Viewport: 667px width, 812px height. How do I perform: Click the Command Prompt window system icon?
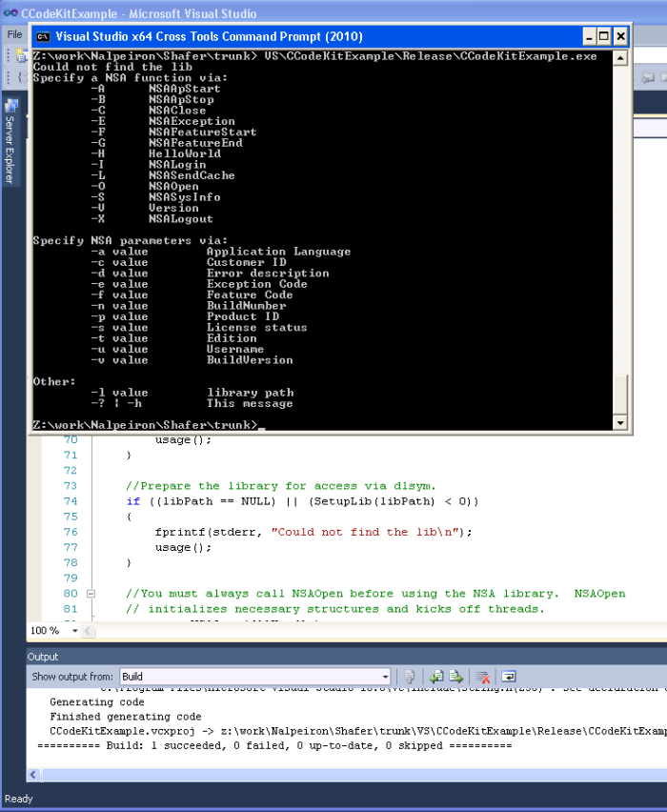43,37
